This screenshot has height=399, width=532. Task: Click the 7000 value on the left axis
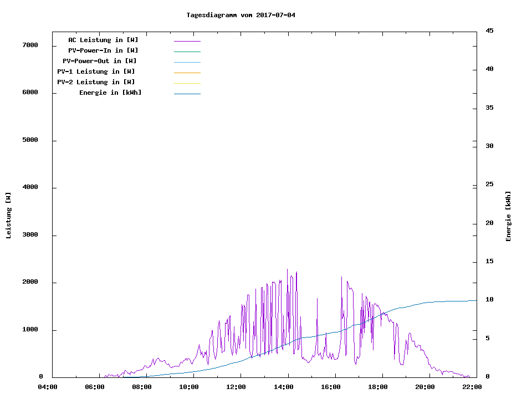(x=30, y=45)
